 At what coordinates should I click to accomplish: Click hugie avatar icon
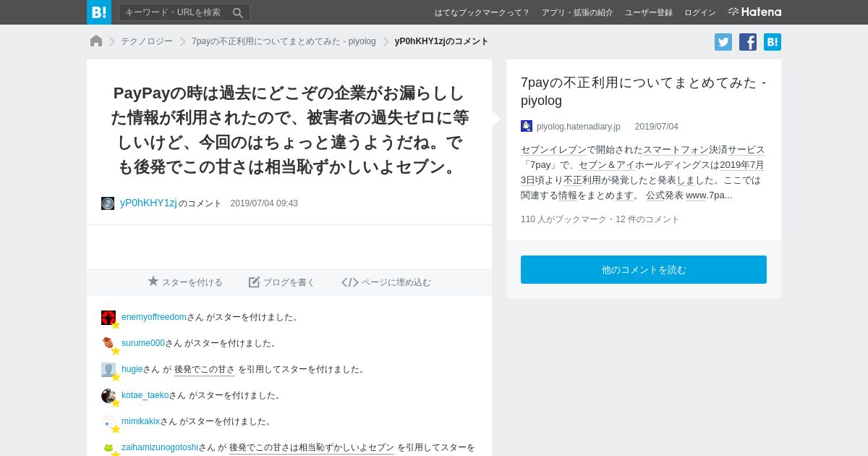click(109, 370)
